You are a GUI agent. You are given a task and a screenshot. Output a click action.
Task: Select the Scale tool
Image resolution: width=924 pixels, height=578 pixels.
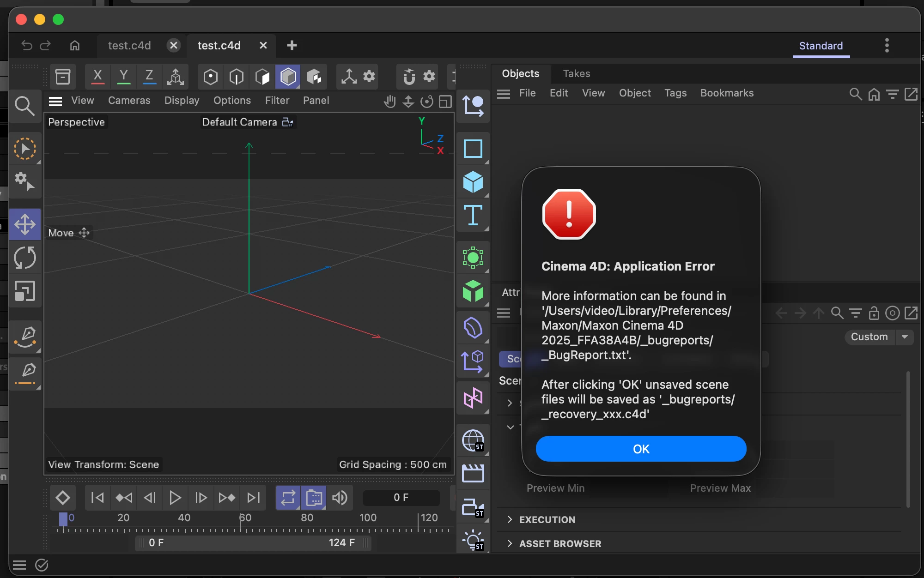coord(25,291)
